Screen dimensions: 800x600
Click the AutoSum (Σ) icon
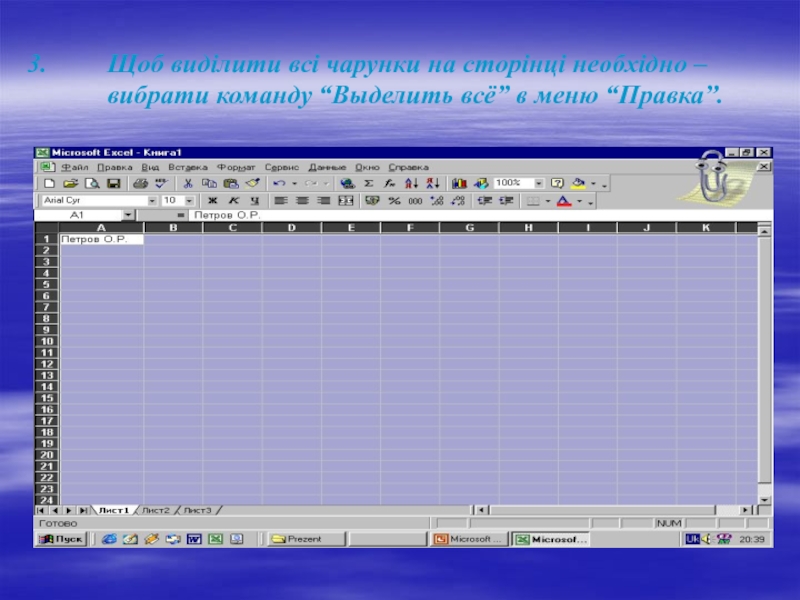[x=368, y=184]
